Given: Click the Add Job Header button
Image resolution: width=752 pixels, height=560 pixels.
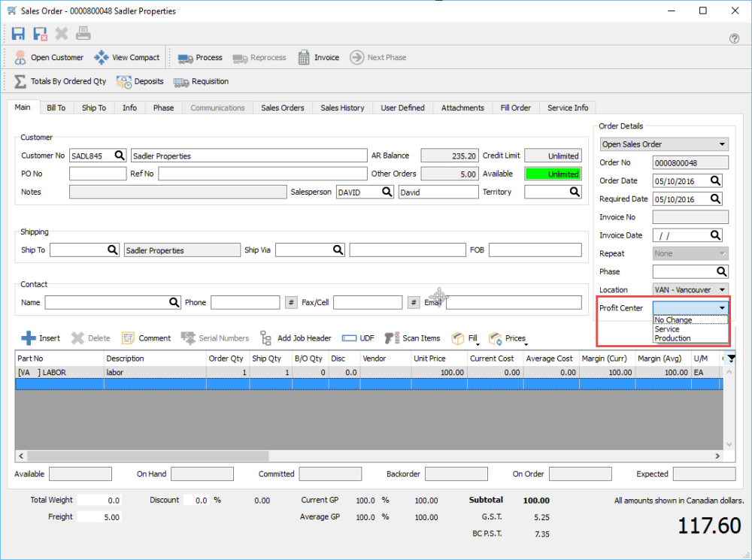Looking at the screenshot, I should click(x=296, y=338).
